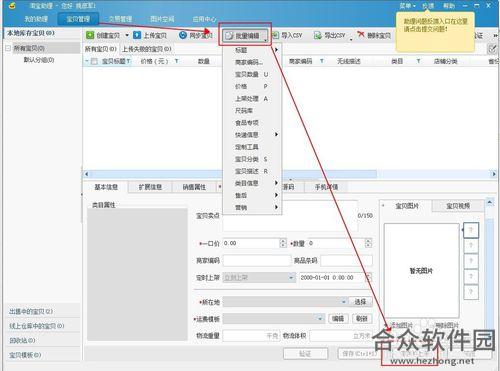
Task: Click the filter T icon beside 价格(元) column
Action: tap(176, 61)
